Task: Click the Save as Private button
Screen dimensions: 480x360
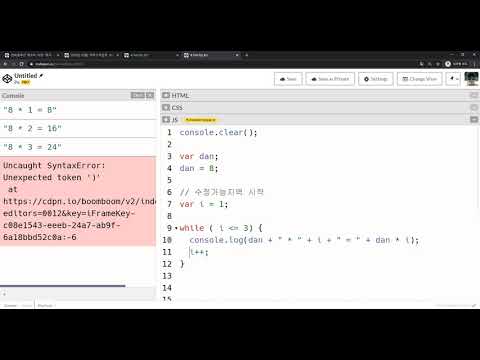Action: [330, 79]
